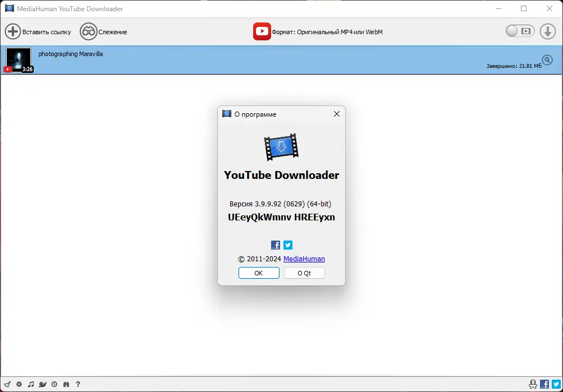
Task: Open Слежение tracking with binoculars icon
Action: 88,31
